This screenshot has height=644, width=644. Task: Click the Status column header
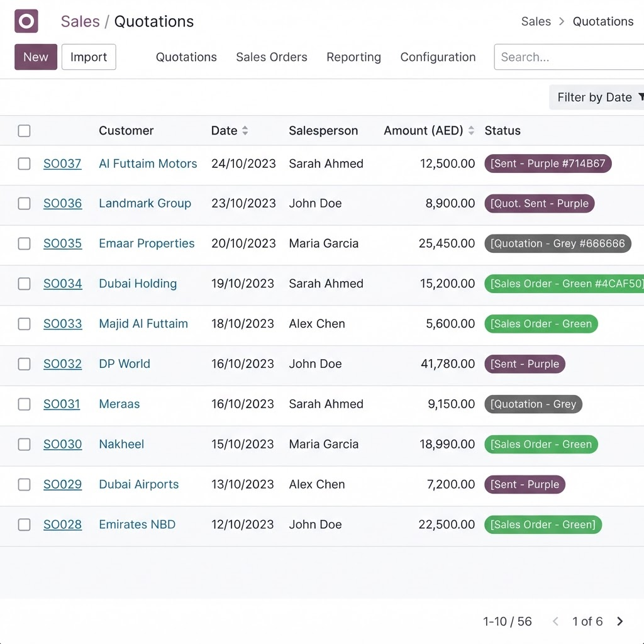[502, 131]
